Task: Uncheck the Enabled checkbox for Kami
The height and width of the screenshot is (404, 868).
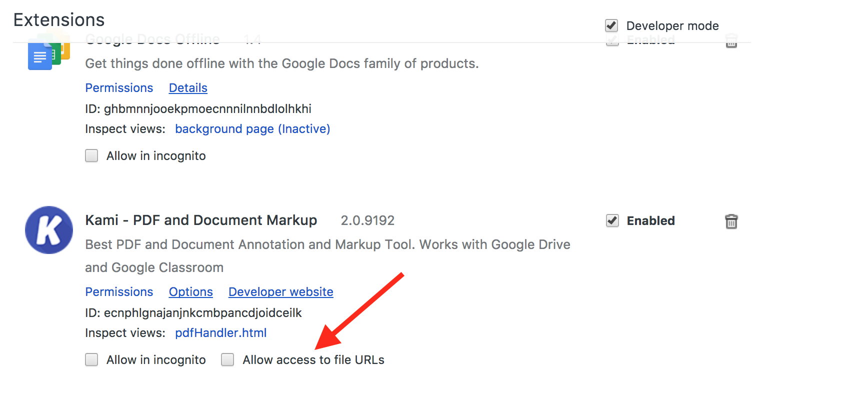Action: point(612,220)
